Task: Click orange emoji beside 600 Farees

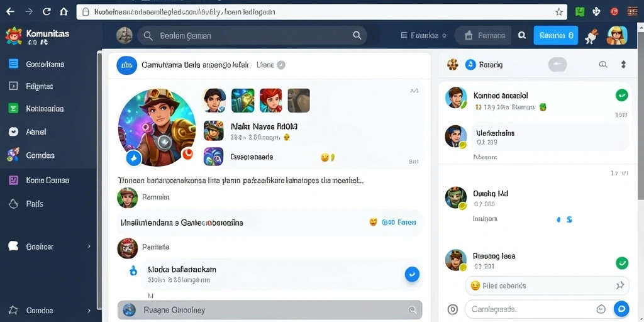Action: (x=373, y=222)
